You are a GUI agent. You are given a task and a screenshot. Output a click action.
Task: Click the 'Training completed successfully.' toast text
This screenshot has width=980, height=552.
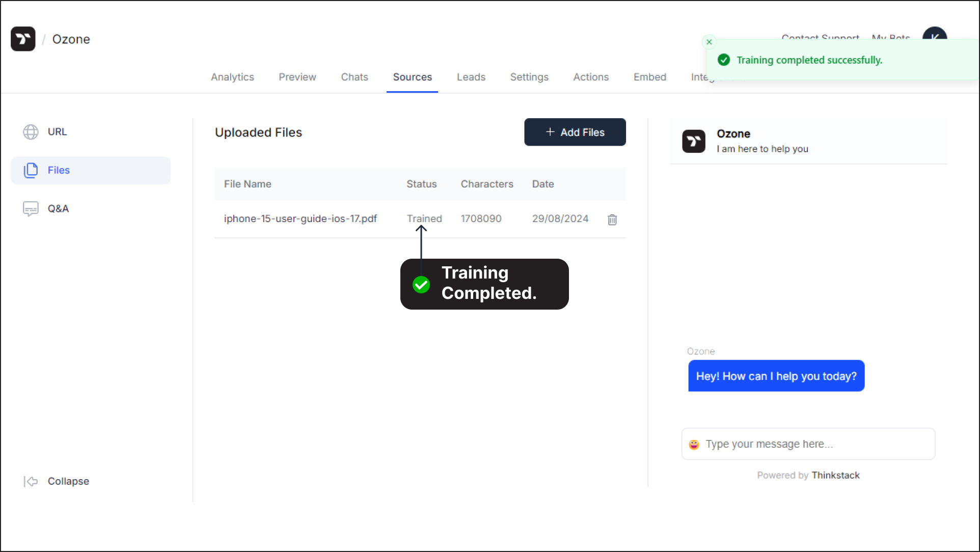pos(809,60)
